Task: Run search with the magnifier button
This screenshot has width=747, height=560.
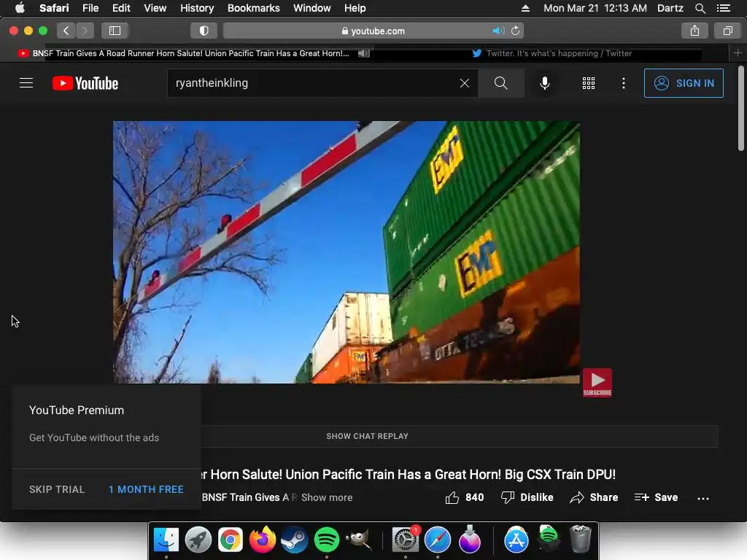Action: (x=500, y=83)
